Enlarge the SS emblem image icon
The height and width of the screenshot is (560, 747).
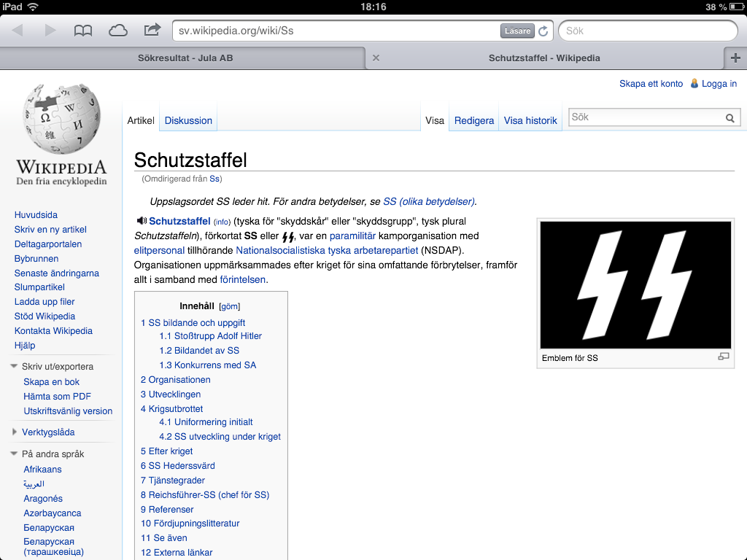(x=723, y=357)
